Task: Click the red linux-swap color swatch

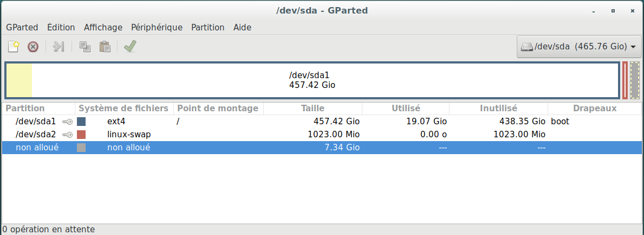Action: (81, 134)
